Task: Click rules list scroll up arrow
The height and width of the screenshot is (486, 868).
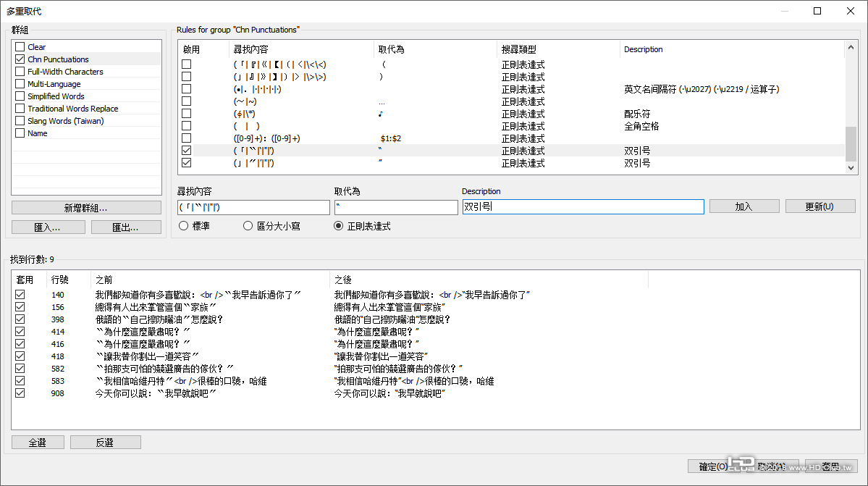Action: pos(851,48)
